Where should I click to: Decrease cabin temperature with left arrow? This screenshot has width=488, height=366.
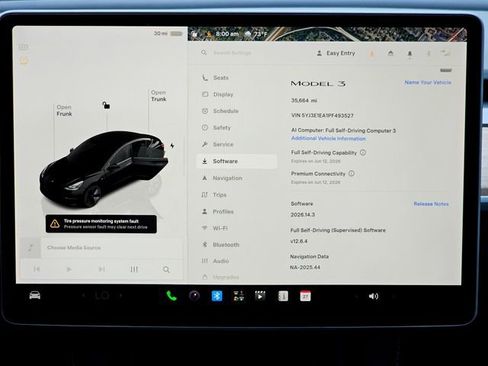click(x=84, y=295)
